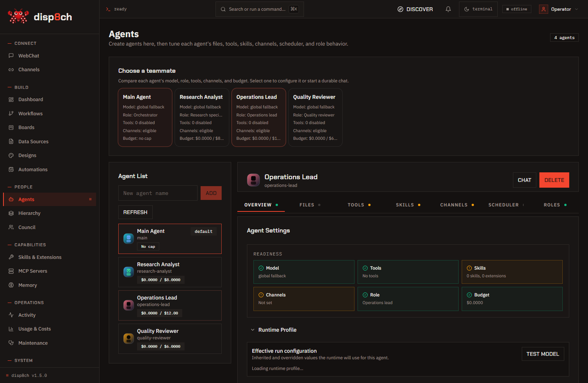Screen dimensions: 588x383
Task: Open the Memory brain icon
Action: 11,285
